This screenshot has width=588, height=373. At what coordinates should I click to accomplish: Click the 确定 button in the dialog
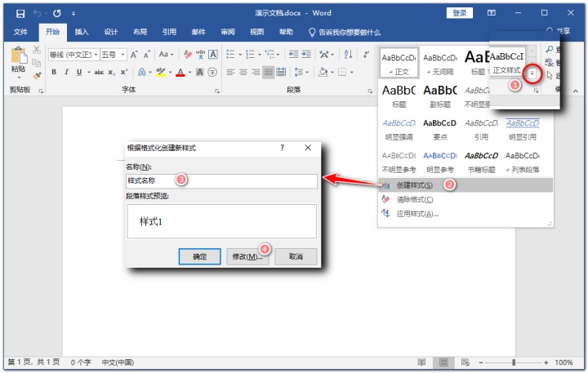tap(199, 257)
